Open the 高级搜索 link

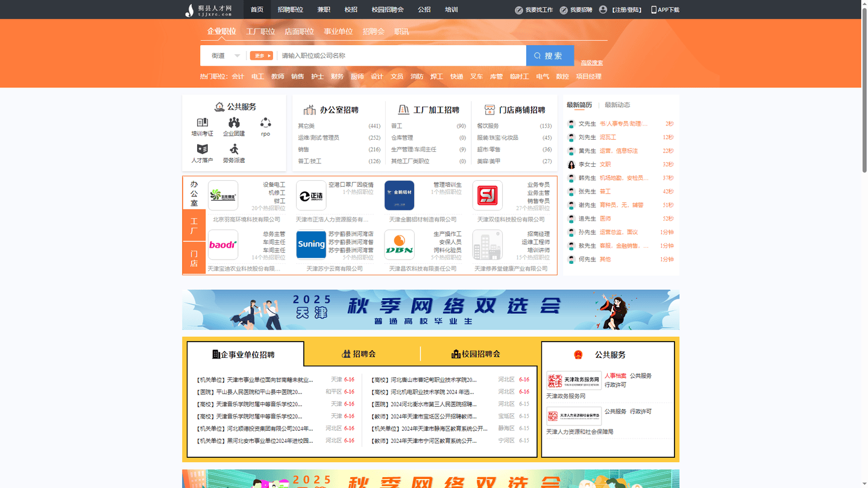[x=591, y=63]
